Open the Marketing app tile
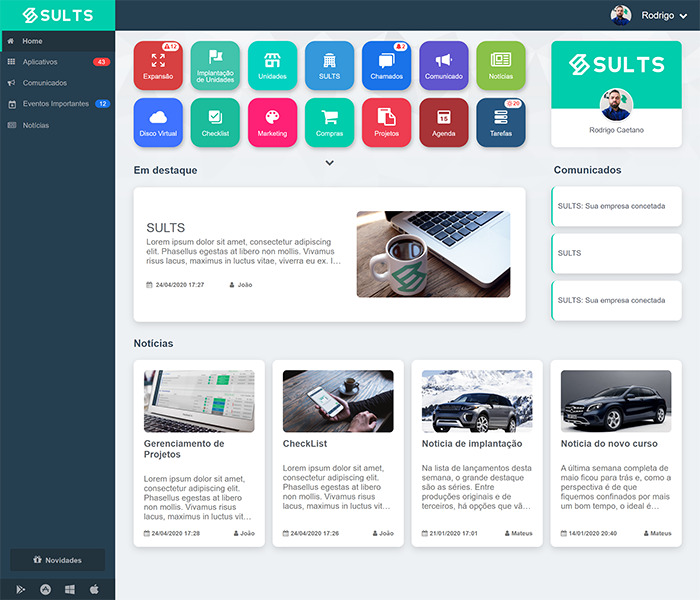 coord(272,123)
